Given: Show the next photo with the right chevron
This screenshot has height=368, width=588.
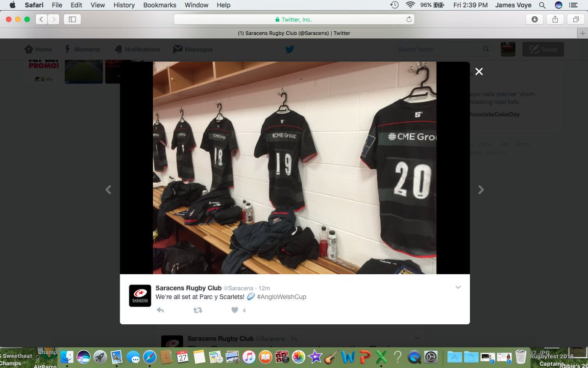Looking at the screenshot, I should (x=481, y=189).
